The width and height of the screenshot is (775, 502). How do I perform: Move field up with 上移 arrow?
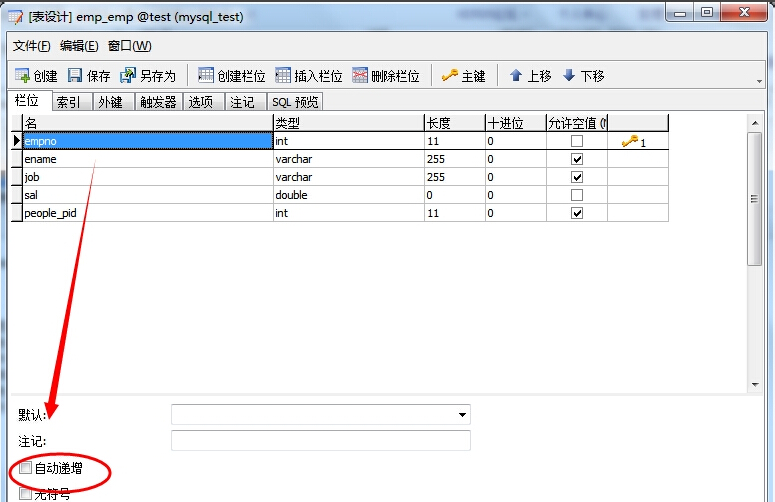click(x=516, y=76)
